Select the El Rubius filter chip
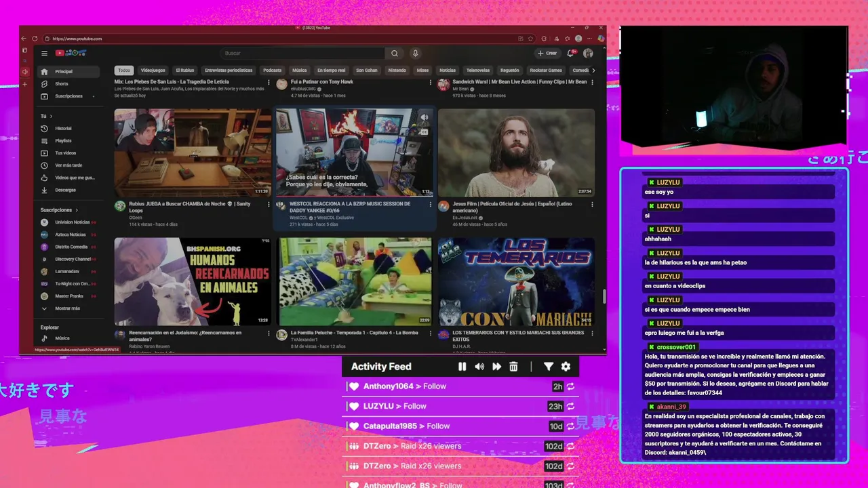 (x=185, y=70)
